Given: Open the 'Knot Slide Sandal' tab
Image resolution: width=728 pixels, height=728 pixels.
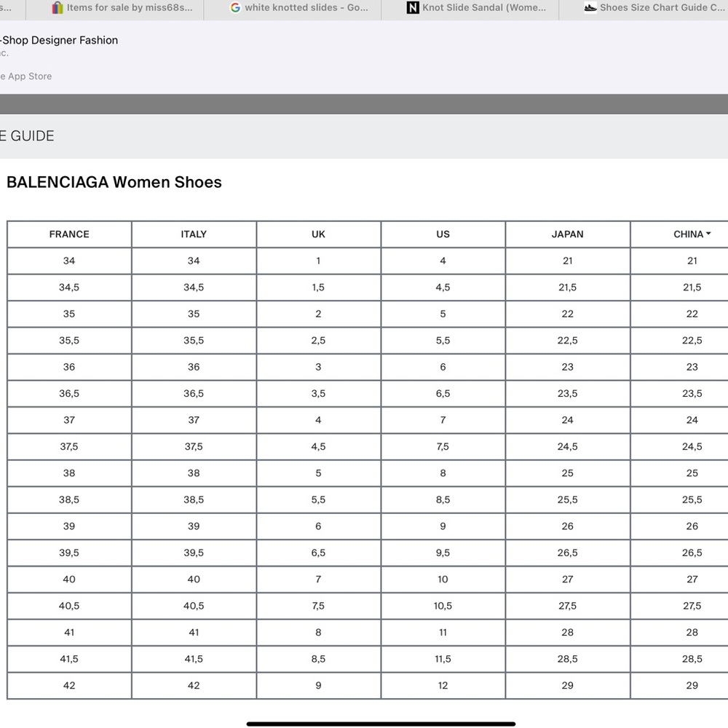Looking at the screenshot, I should click(484, 8).
